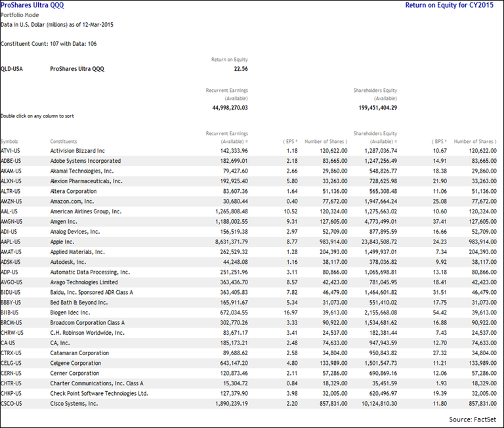Select Apple's shareholders equity 23,843,508.72

coord(379,242)
